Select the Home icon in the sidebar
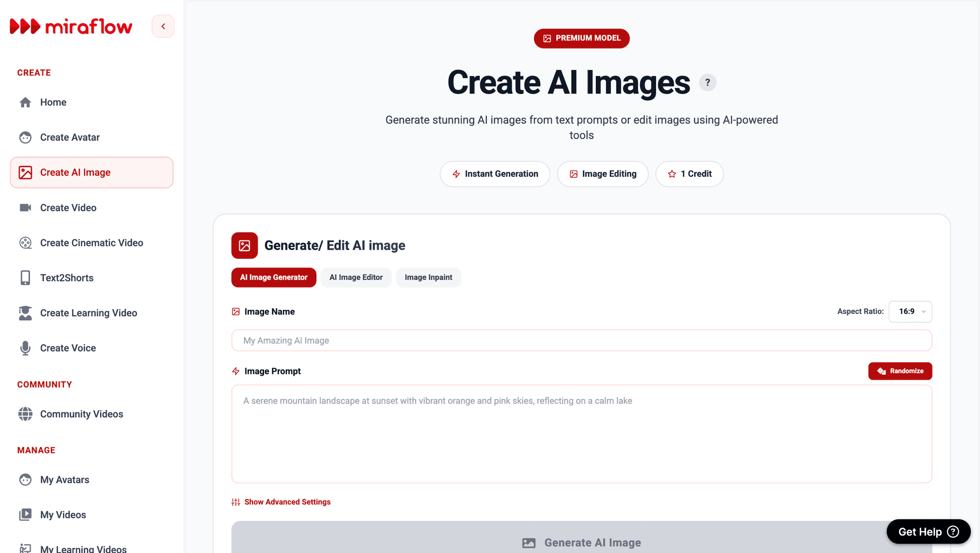Image resolution: width=980 pixels, height=553 pixels. [x=26, y=102]
